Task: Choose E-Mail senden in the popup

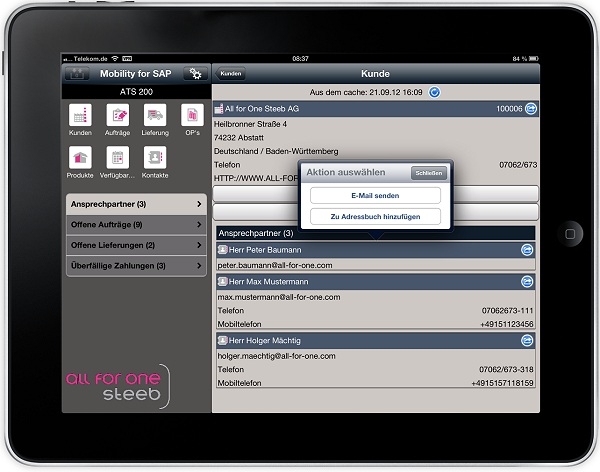Action: pos(375,195)
